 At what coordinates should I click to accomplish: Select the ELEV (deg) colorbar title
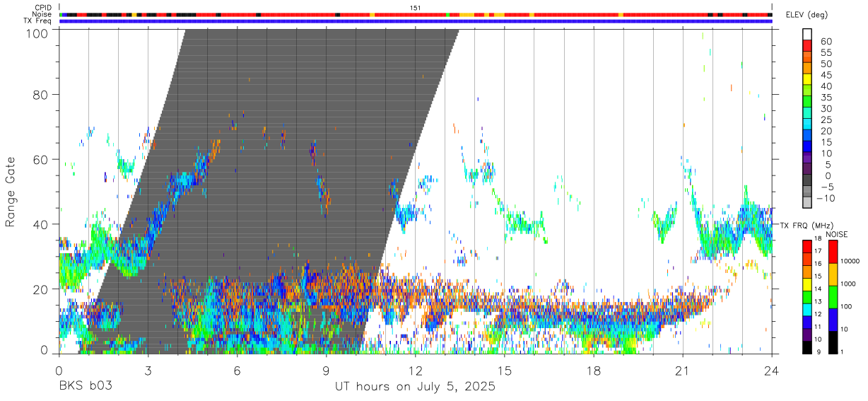[x=807, y=15]
